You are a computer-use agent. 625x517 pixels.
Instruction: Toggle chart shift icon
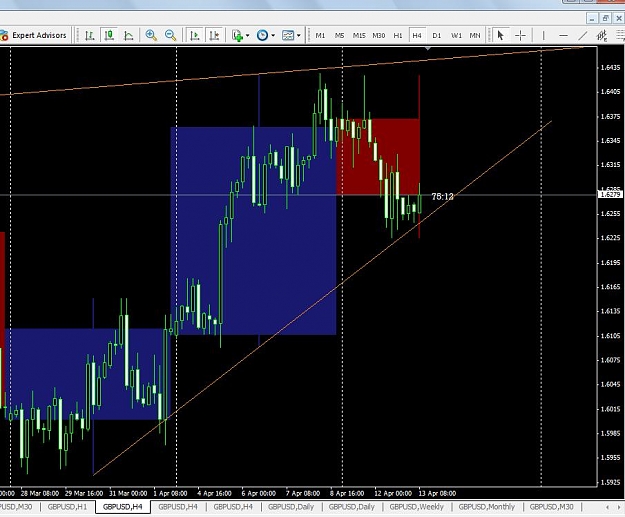pos(214,35)
